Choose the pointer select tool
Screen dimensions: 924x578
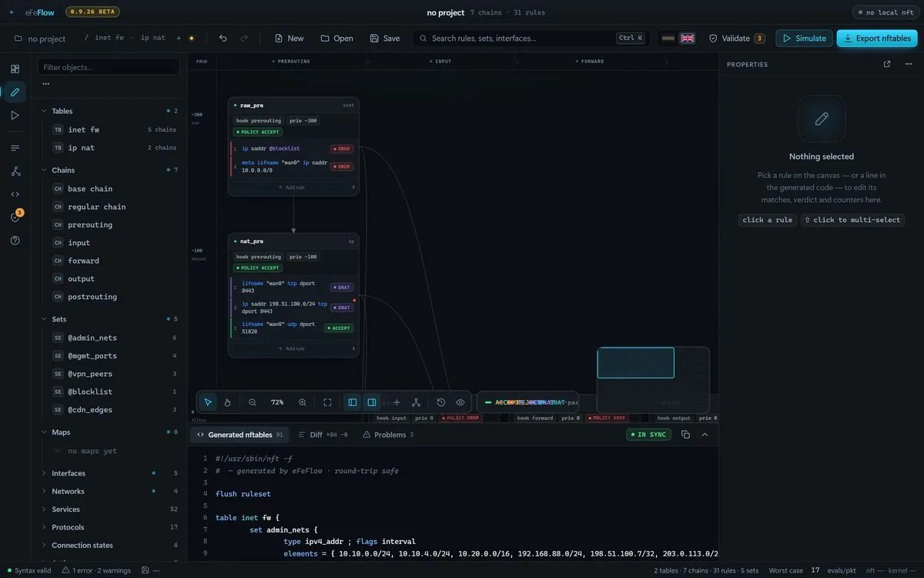[x=208, y=402]
